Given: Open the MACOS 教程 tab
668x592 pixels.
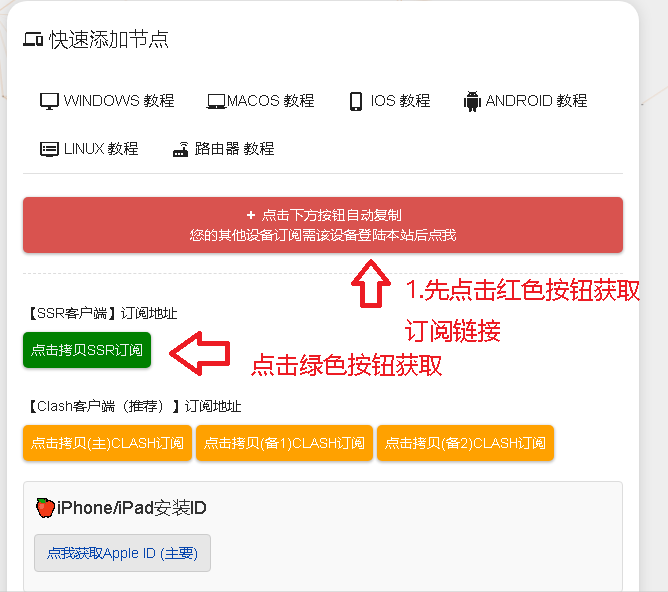Looking at the screenshot, I should point(260,101).
